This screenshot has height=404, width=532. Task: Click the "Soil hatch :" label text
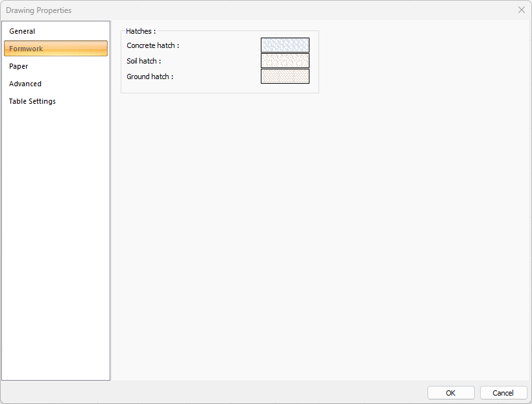(x=143, y=61)
